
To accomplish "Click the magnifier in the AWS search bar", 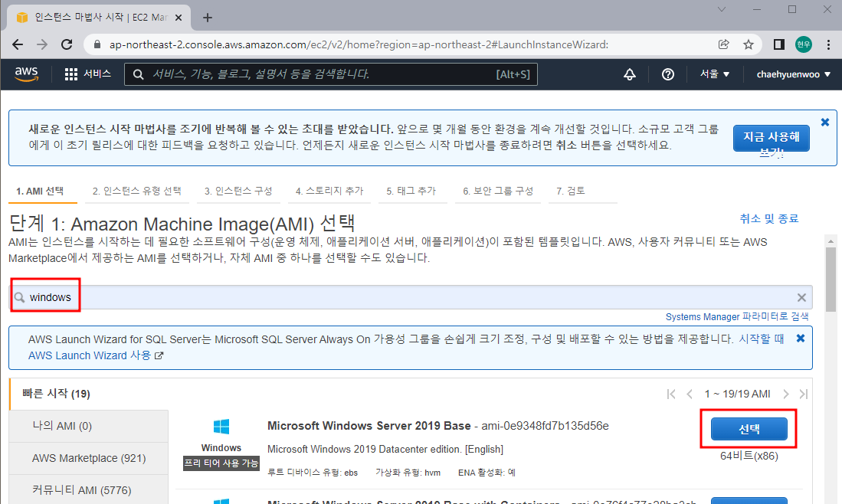I will coord(138,74).
